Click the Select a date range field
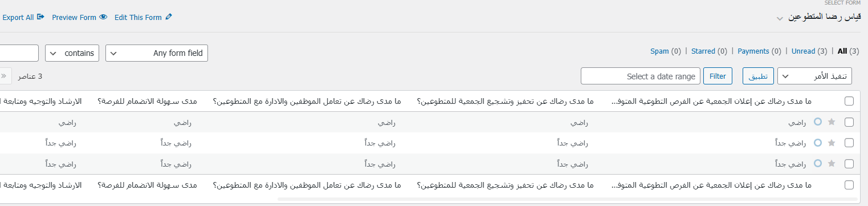The height and width of the screenshot is (206, 868). [640, 76]
